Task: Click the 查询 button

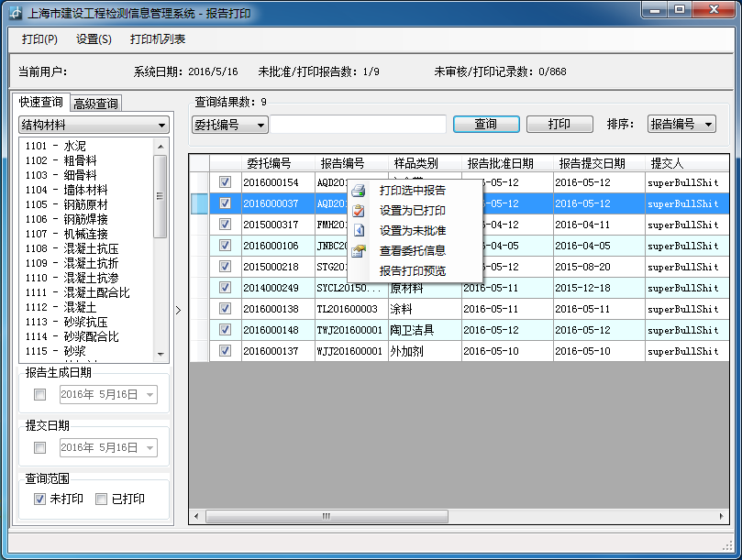Action: point(485,125)
